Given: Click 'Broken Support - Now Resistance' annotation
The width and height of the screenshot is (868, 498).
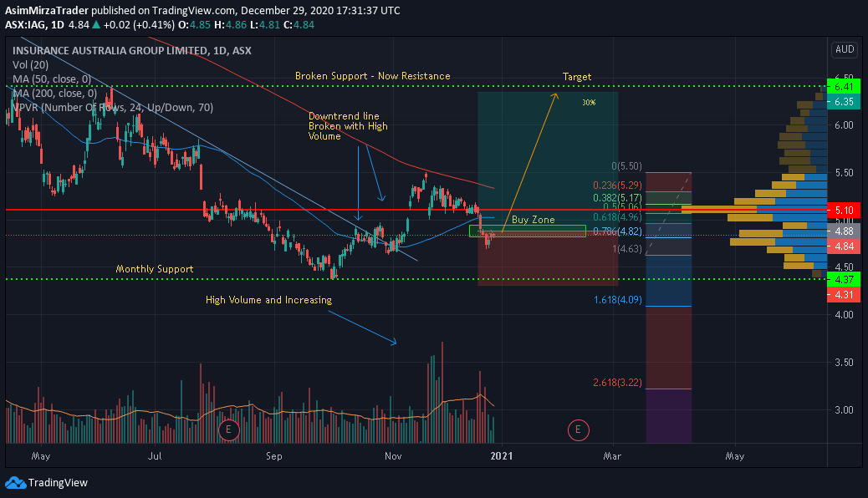Looking at the screenshot, I should click(373, 76).
